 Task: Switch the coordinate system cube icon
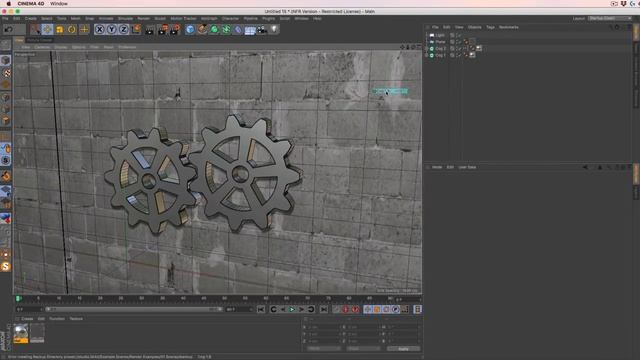click(136, 29)
